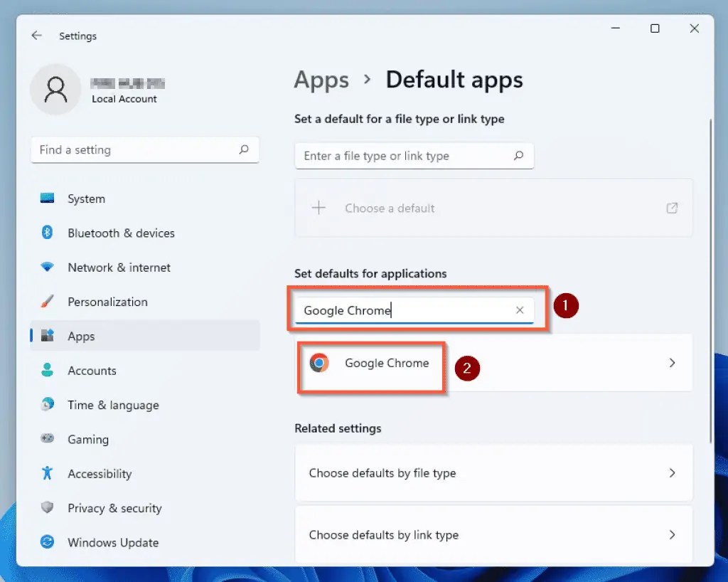Viewport: 728px width, 582px height.
Task: Minimize the Settings window
Action: 616,28
